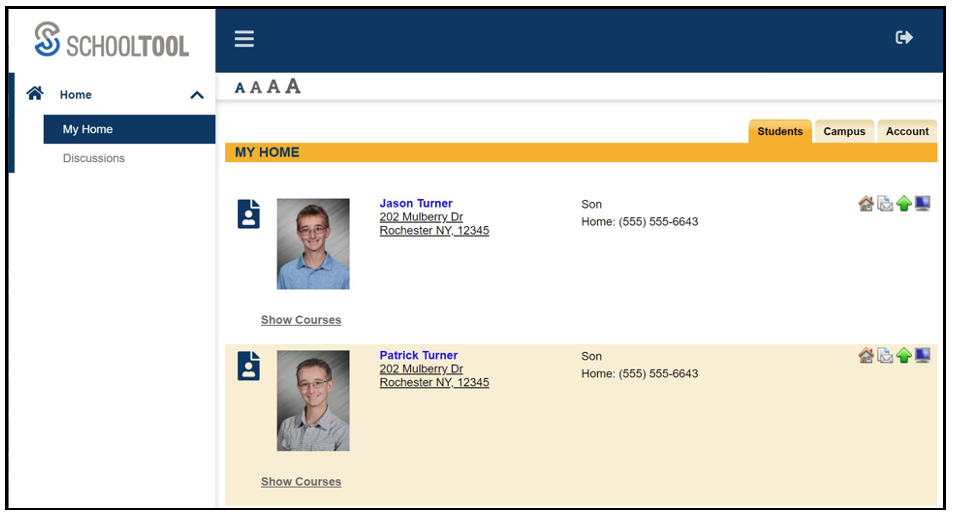The height and width of the screenshot is (517, 955).
Task: Click the Son label in Patrick Turner's row
Action: [591, 356]
